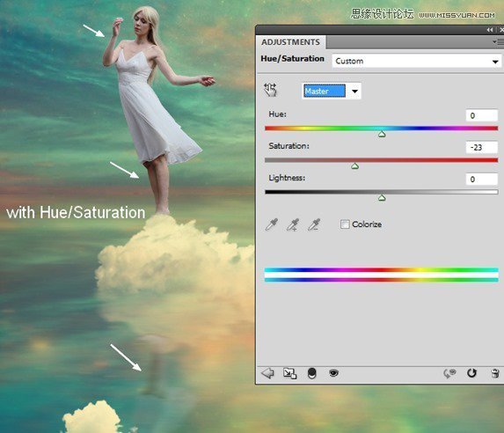
Task: Select the Subtract from Sample eyedropper
Action: [314, 224]
